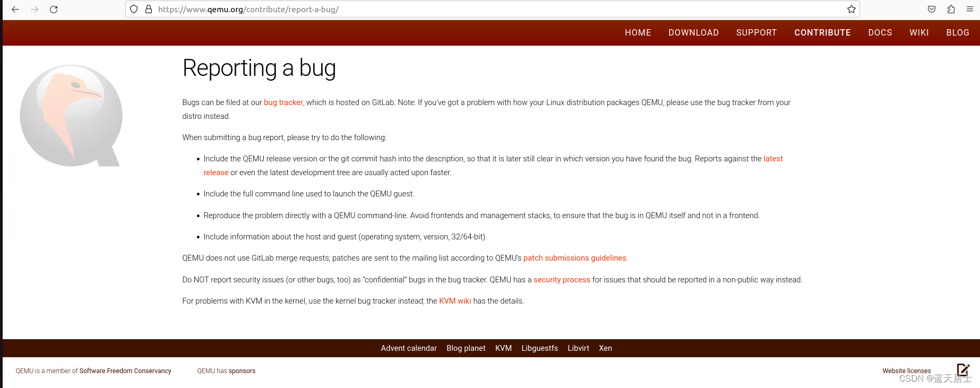Click the Libvirt footer link

[x=578, y=348]
